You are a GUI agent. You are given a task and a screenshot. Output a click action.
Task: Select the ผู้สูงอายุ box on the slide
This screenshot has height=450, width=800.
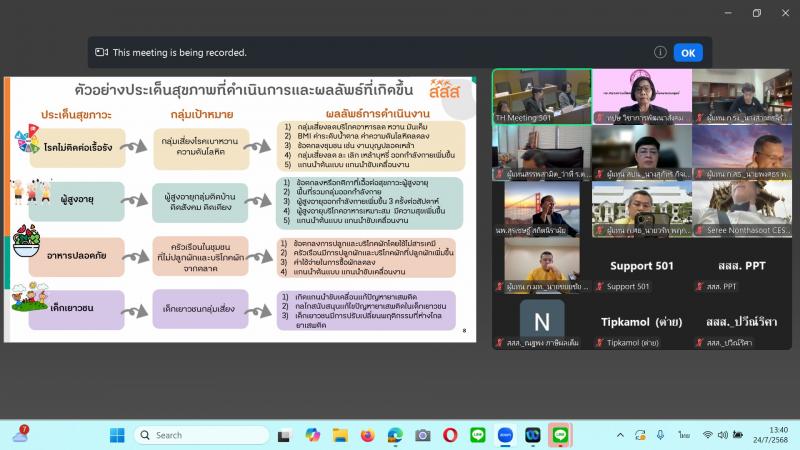click(77, 200)
